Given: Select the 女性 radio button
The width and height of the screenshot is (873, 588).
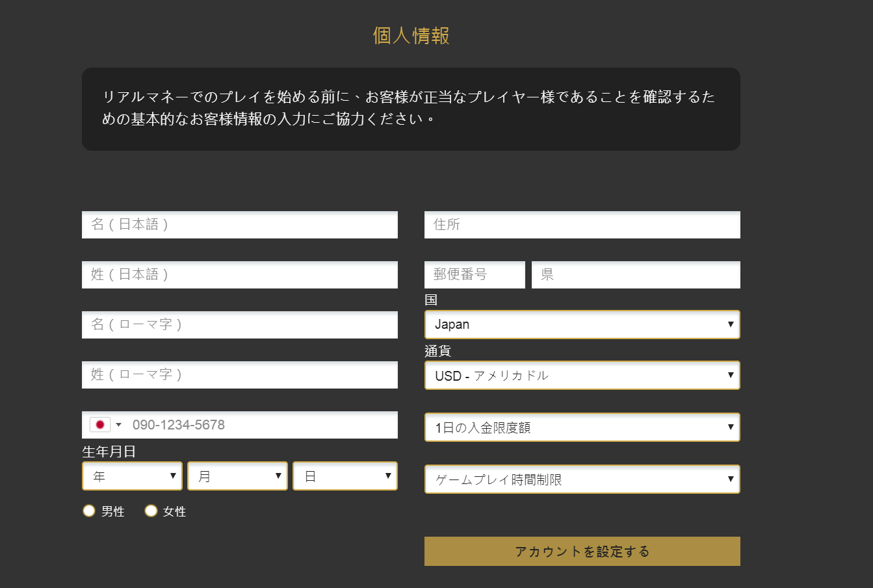Looking at the screenshot, I should tap(151, 511).
